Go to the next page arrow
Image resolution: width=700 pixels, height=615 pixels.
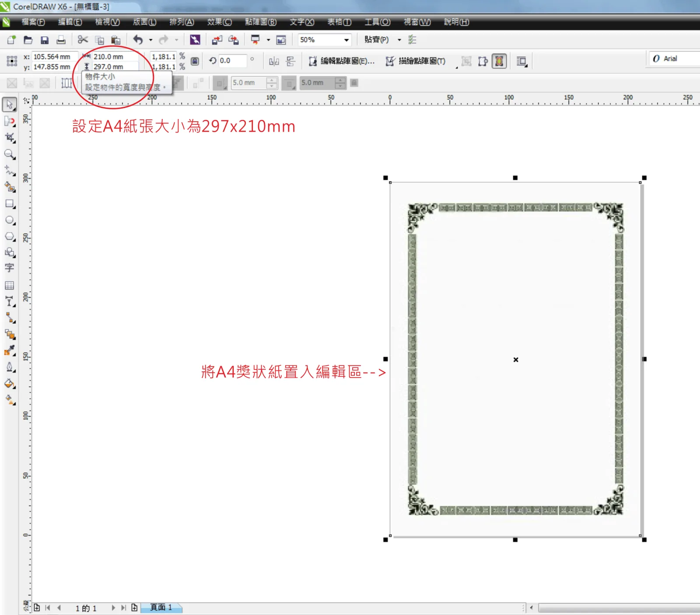tap(113, 608)
